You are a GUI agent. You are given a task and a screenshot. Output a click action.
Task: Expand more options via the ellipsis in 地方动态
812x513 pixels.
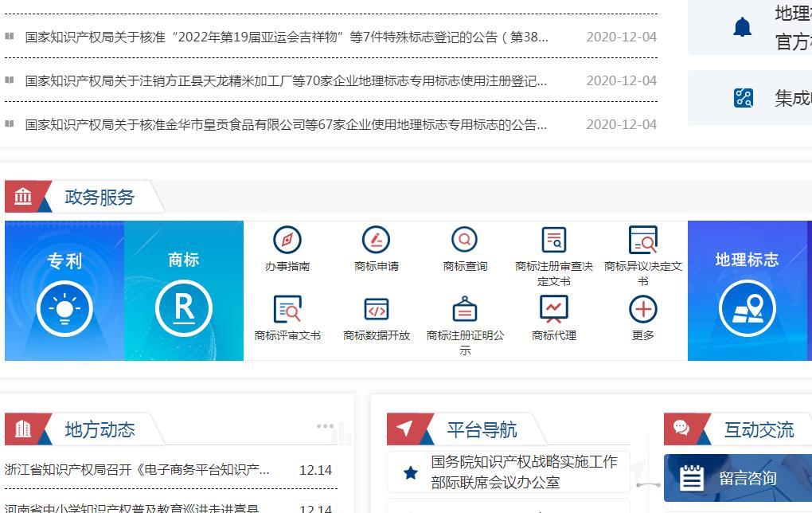(326, 426)
